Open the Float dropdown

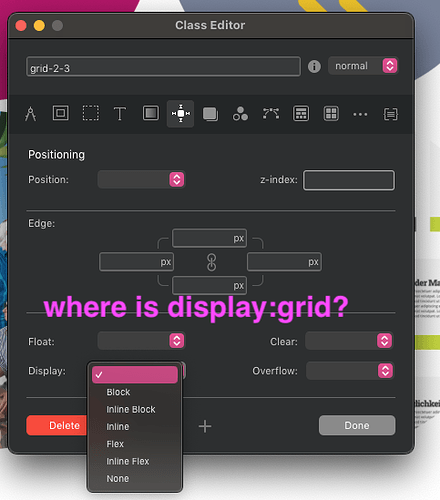point(141,341)
